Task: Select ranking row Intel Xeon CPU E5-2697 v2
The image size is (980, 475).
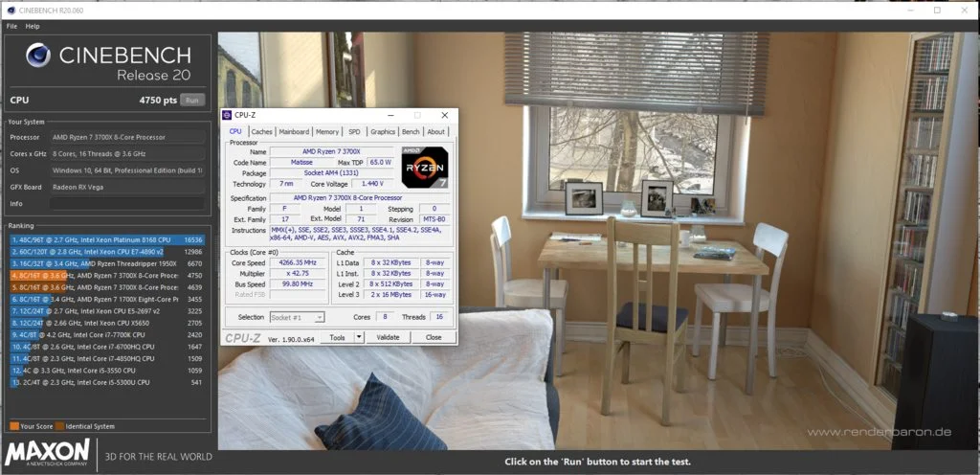Action: 107,311
